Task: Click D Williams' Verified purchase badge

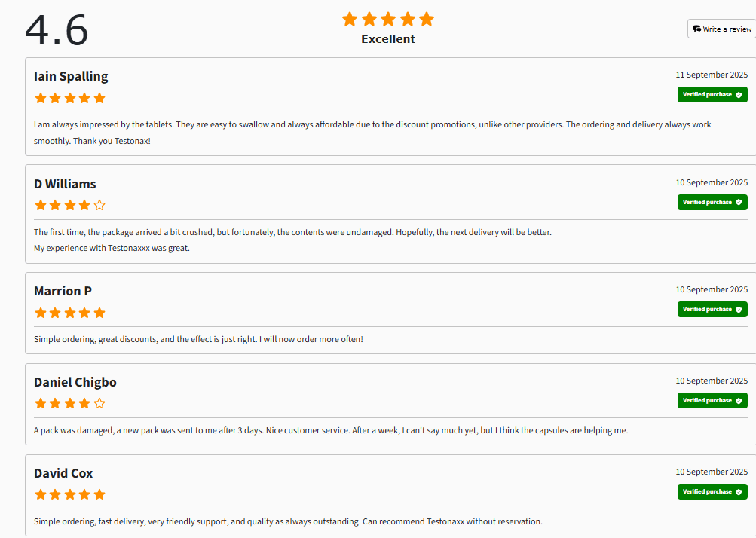Action: tap(712, 202)
